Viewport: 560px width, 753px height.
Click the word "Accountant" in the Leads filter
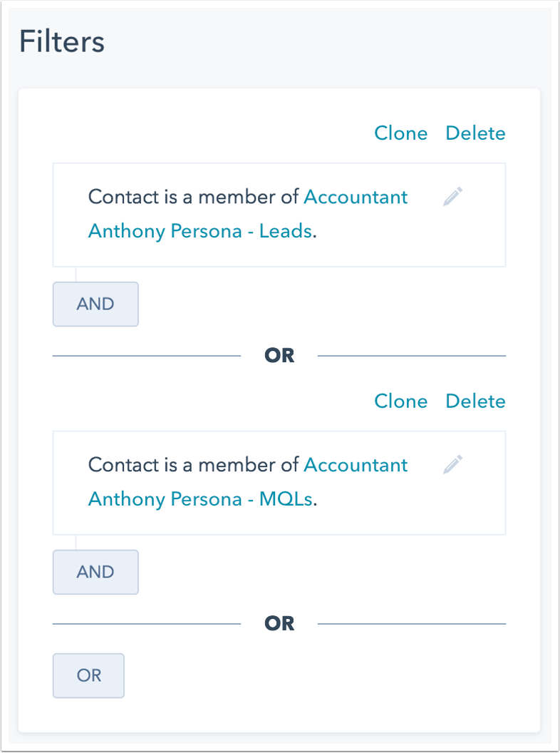(x=356, y=197)
